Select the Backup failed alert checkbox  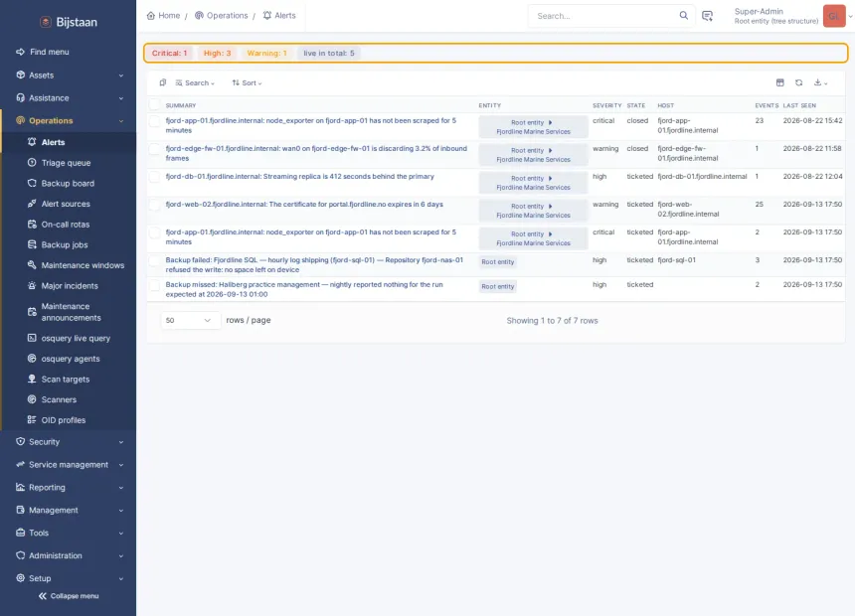pyautogui.click(x=155, y=260)
